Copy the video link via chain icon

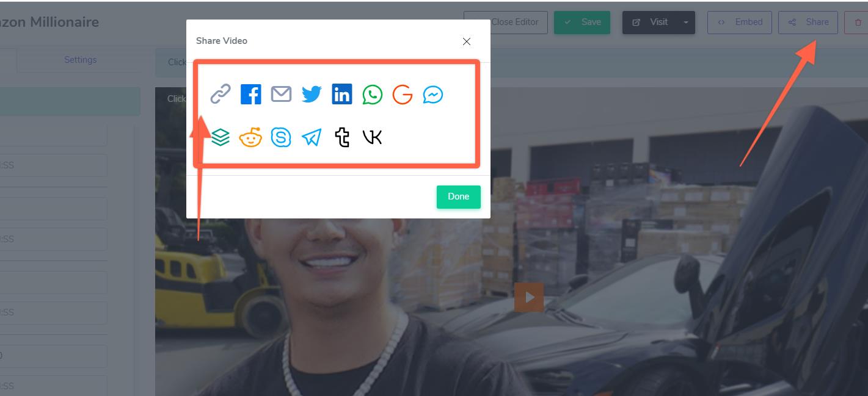coord(220,95)
